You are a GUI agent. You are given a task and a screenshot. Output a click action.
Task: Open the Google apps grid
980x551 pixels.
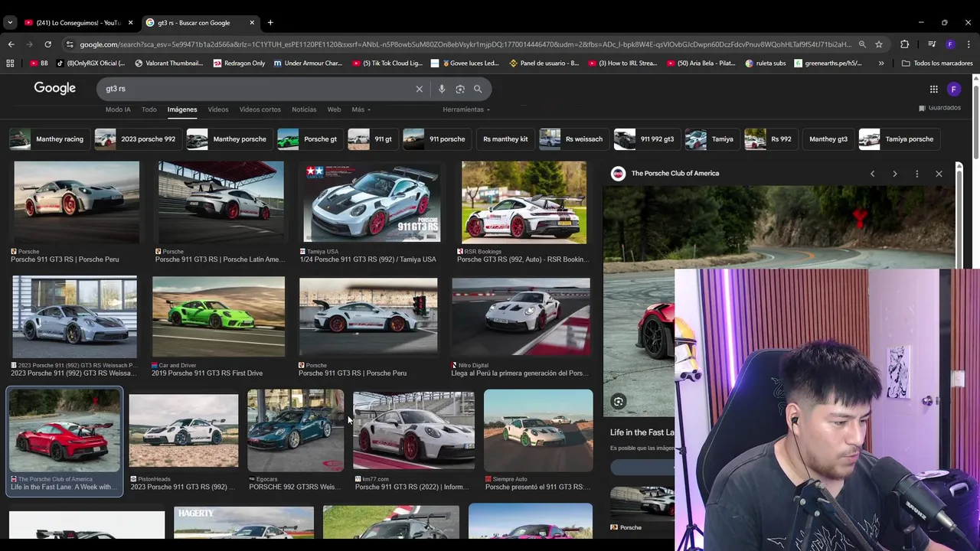point(933,90)
